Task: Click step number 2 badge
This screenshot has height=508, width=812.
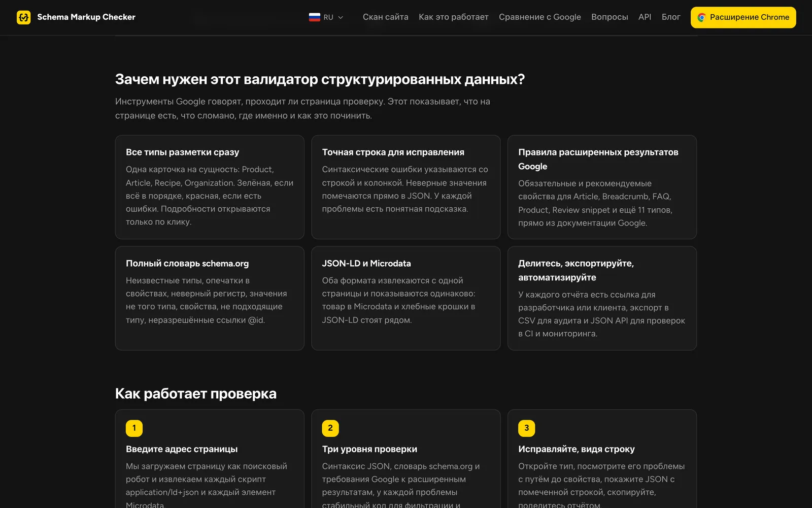Action: click(x=330, y=428)
